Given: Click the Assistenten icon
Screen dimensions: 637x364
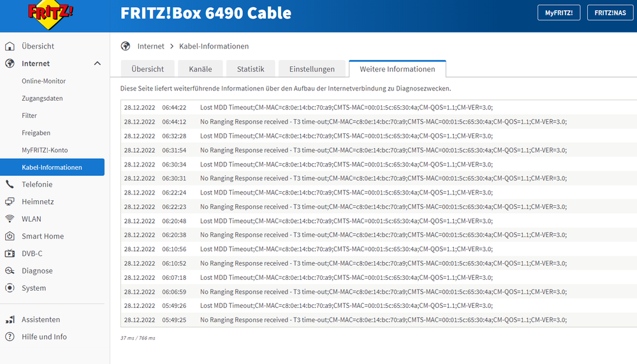Looking at the screenshot, I should tap(10, 320).
